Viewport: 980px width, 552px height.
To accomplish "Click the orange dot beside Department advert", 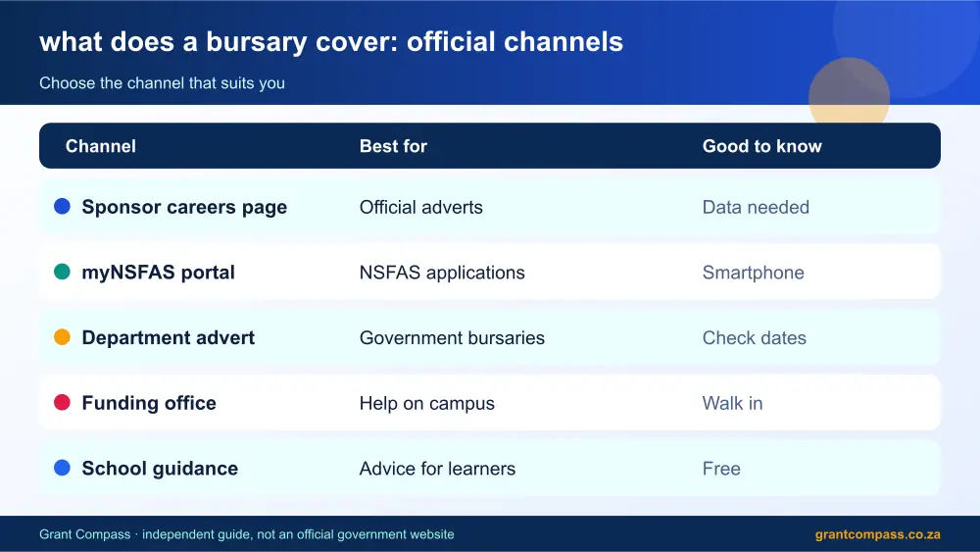I will click(62, 337).
